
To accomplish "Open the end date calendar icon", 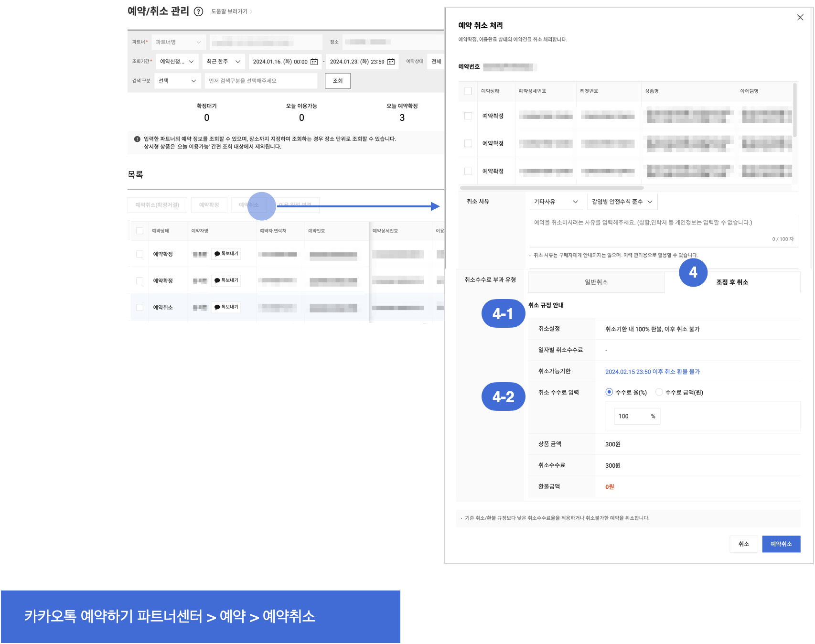I will point(391,62).
